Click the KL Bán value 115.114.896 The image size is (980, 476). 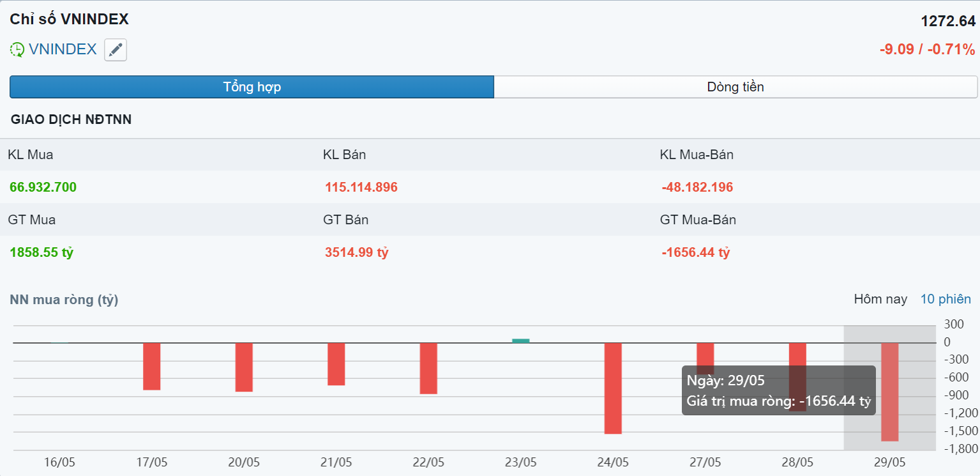click(361, 187)
